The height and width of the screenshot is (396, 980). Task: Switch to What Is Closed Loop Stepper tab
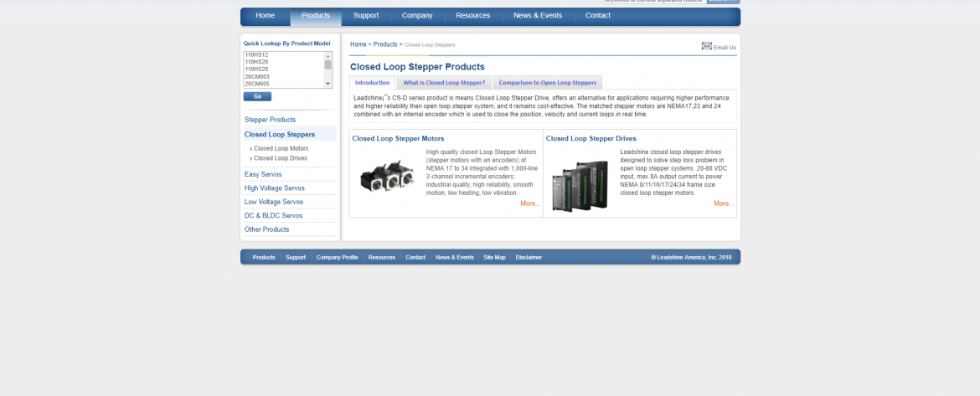[x=444, y=82]
